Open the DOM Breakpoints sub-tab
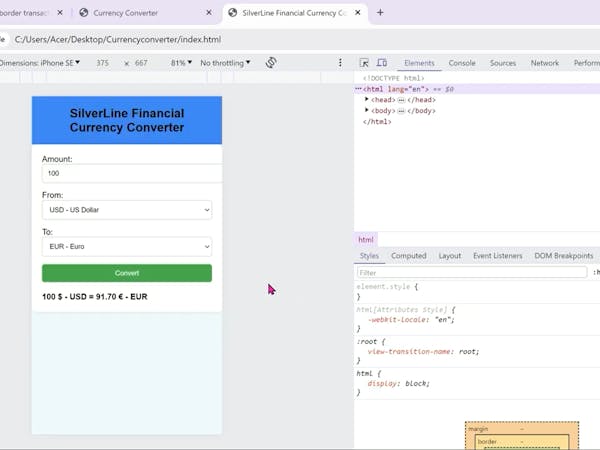This screenshot has height=450, width=600. [564, 256]
